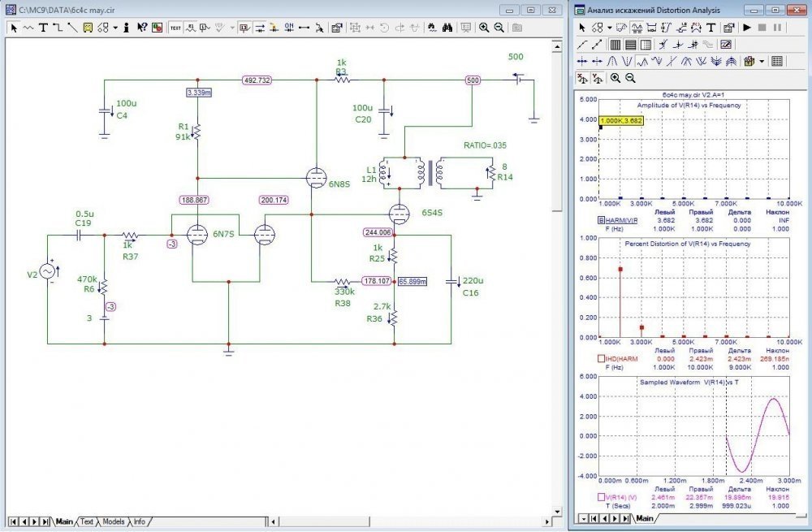Zoom in on the schematic

(484, 28)
